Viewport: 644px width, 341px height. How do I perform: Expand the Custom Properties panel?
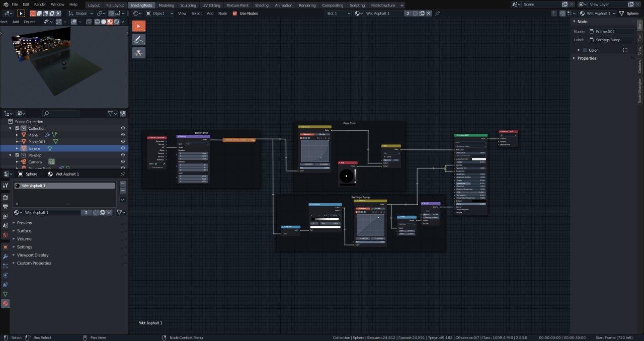(34, 263)
